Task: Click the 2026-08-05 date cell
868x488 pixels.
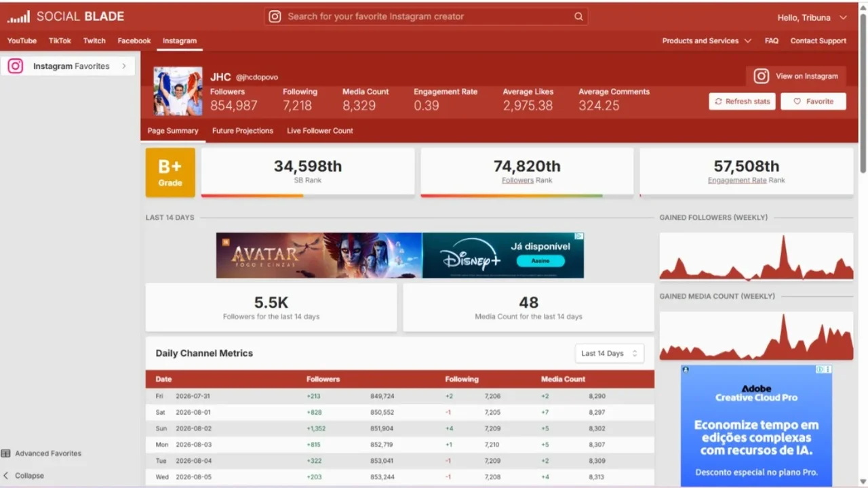Action: tap(193, 477)
